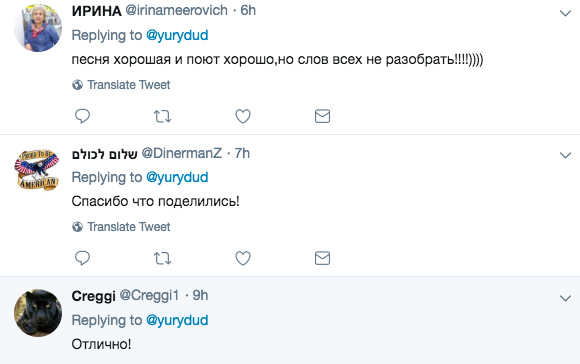Screen dimensions: 580x364
Task: Like the tweet from @DinermanZ
Action: click(x=243, y=258)
